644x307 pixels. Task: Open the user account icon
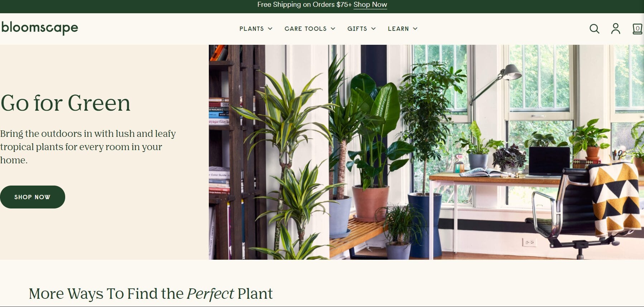pyautogui.click(x=615, y=29)
